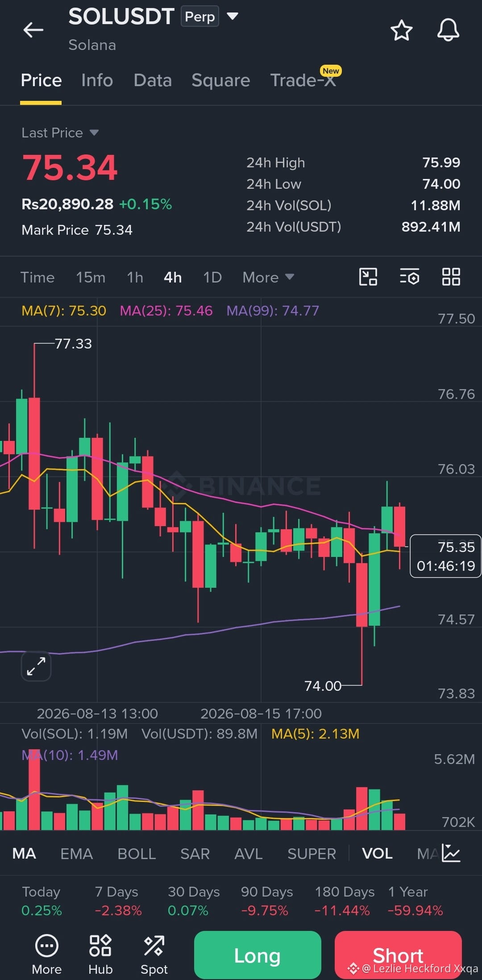Add SOLUSDT to favorites with star icon

401,30
